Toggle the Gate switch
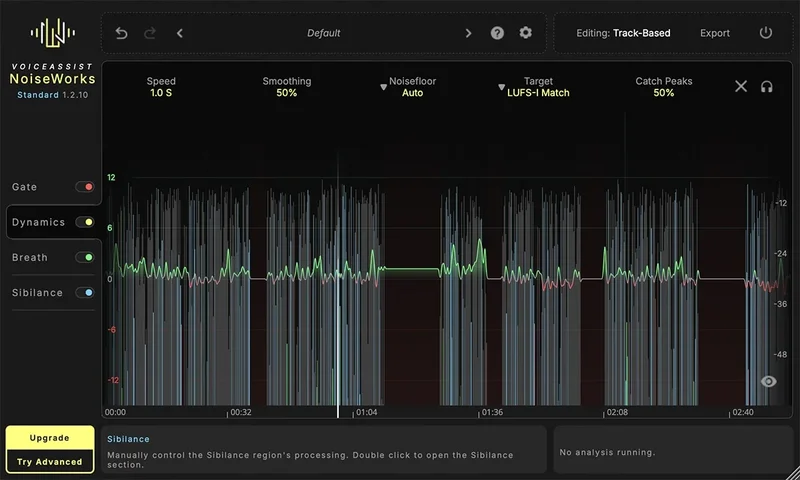 pyautogui.click(x=85, y=187)
